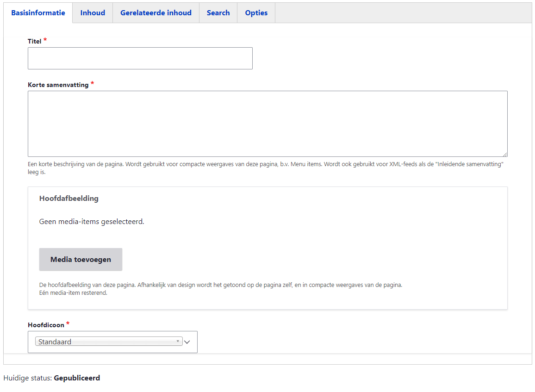
Task: Click the red asterisk next to Titel
Action: [x=45, y=40]
